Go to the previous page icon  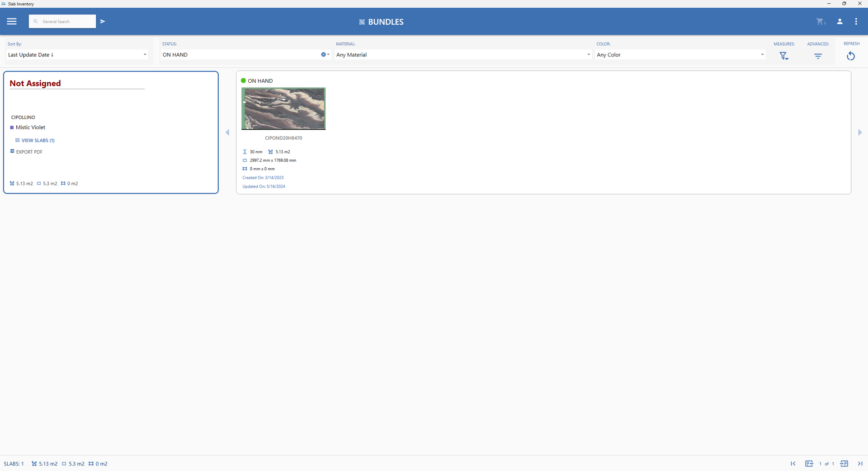point(809,464)
